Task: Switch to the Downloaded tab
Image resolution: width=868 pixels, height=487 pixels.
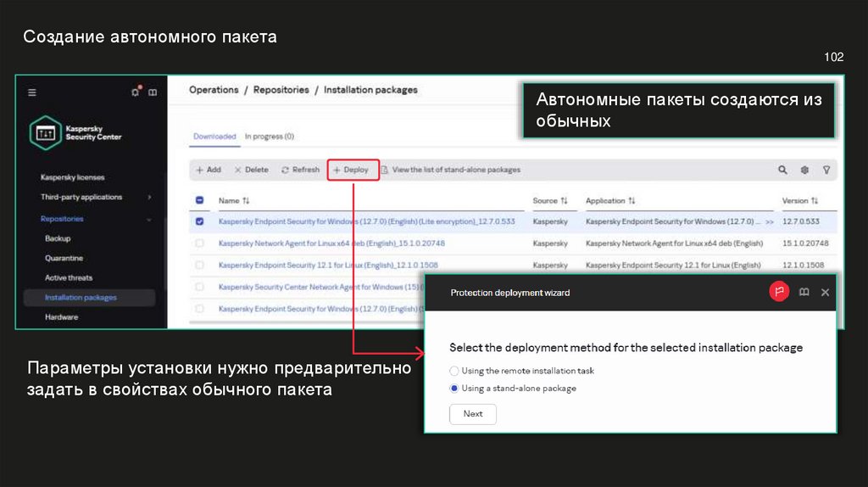Action: (214, 137)
